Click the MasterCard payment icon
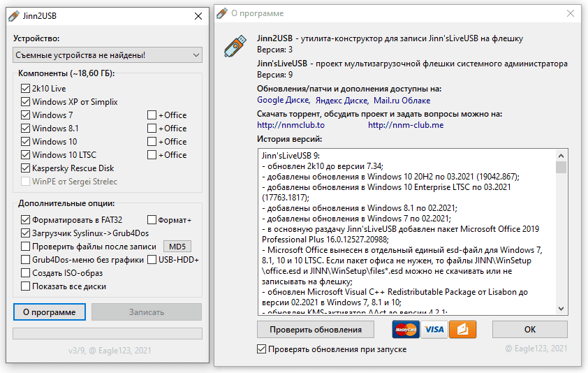 pos(405,329)
